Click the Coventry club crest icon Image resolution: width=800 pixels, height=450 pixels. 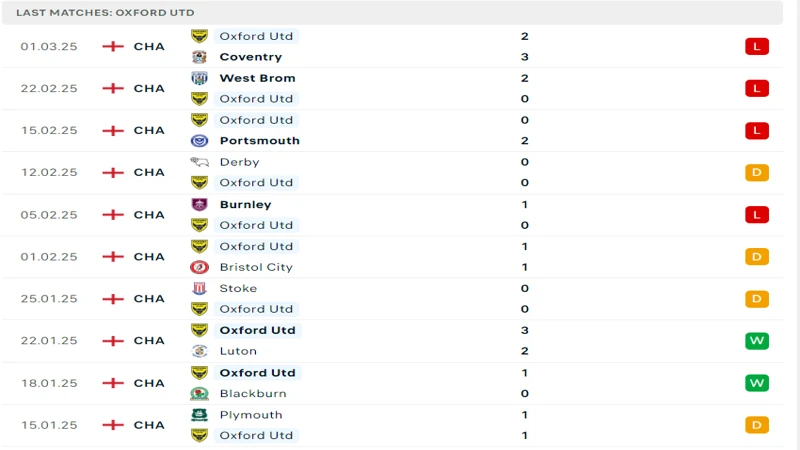point(199,57)
